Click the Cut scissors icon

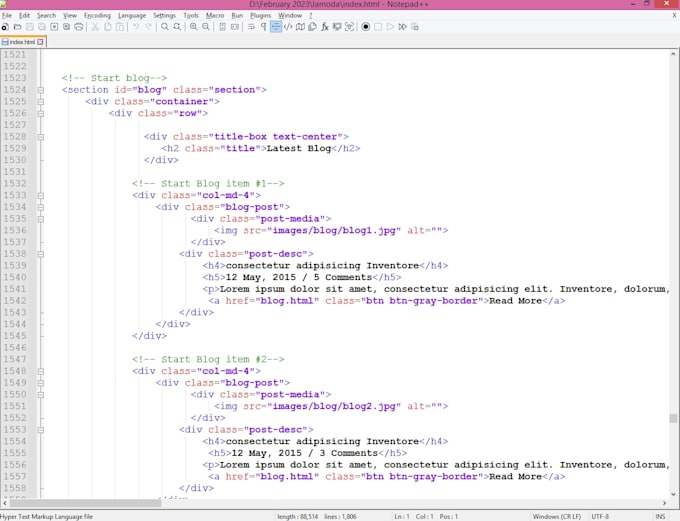pyautogui.click(x=95, y=27)
